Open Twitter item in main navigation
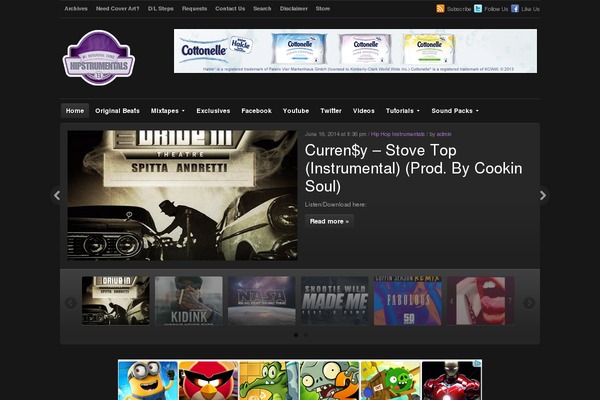This screenshot has width=600, height=400. tap(331, 111)
